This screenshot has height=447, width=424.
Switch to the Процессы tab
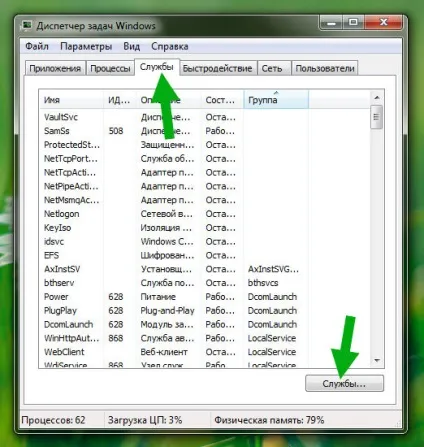(110, 68)
